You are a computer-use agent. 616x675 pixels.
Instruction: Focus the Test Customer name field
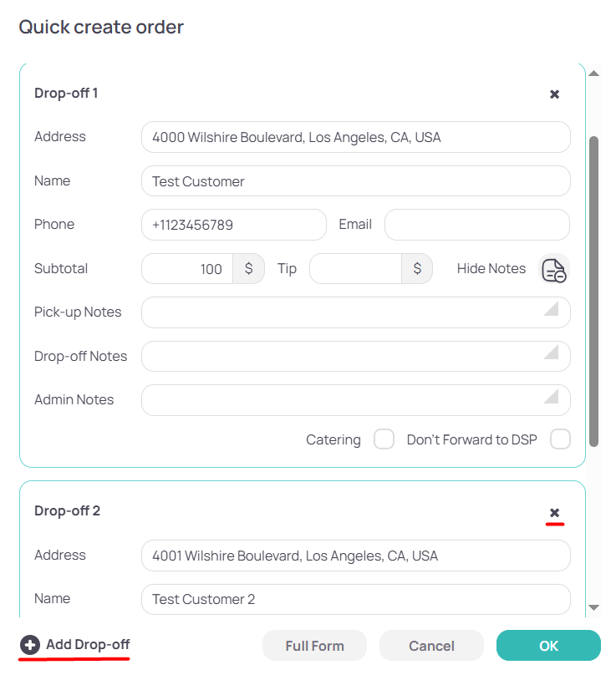[x=356, y=180]
